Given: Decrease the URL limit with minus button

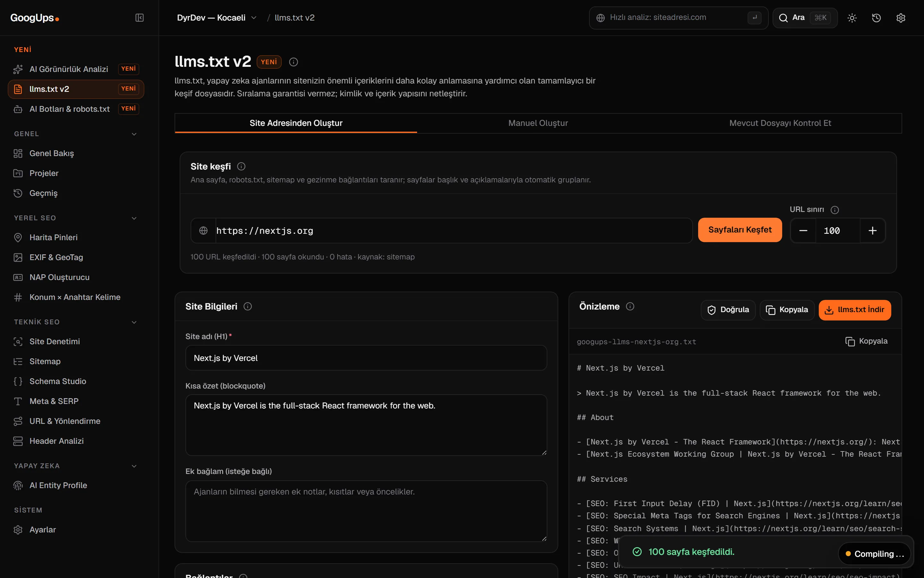Looking at the screenshot, I should coord(803,231).
